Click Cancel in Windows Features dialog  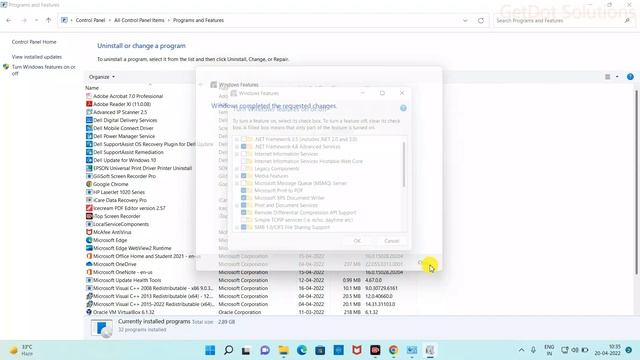click(391, 241)
